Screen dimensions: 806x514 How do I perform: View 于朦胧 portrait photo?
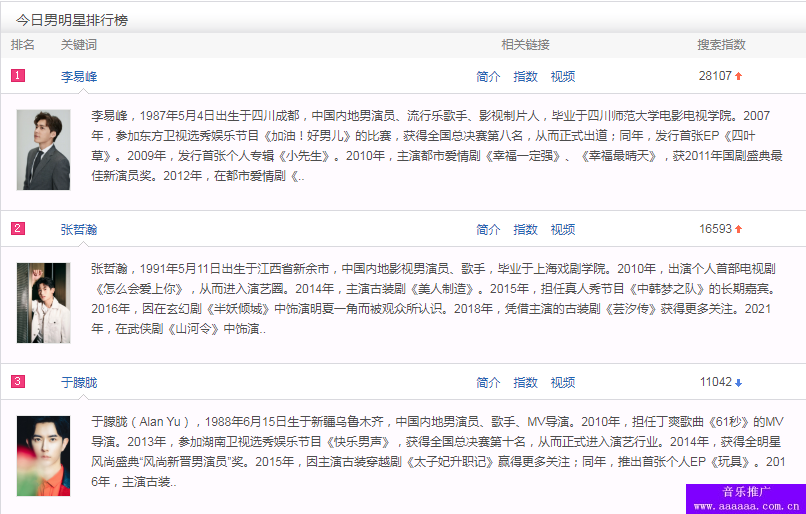point(43,456)
